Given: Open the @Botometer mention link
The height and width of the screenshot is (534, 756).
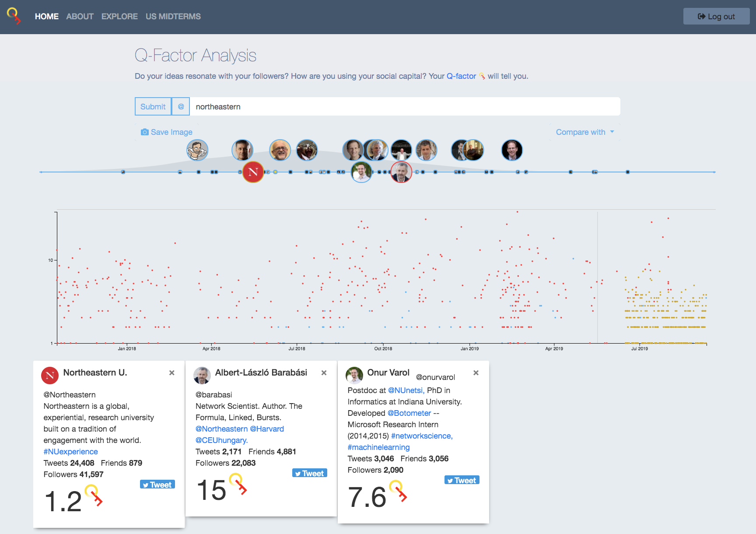Looking at the screenshot, I should pyautogui.click(x=409, y=413).
